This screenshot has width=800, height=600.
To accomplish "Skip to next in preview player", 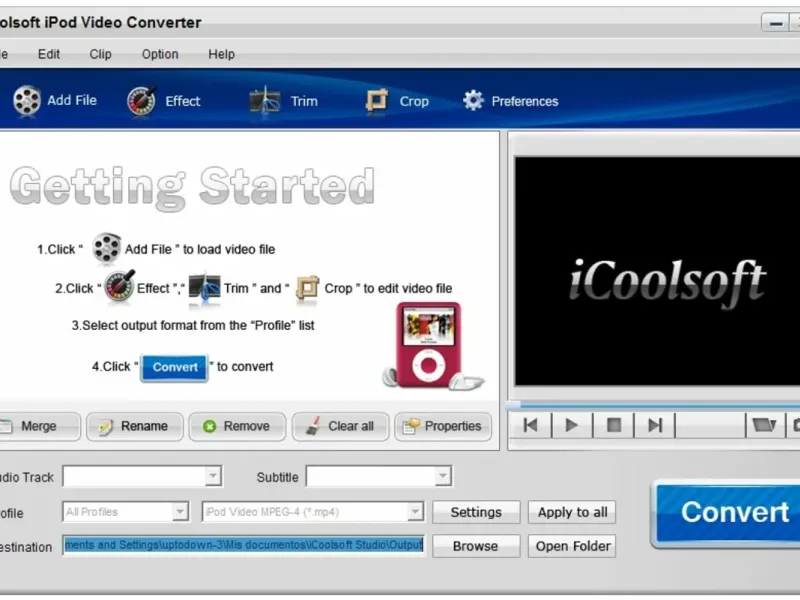I will click(655, 425).
